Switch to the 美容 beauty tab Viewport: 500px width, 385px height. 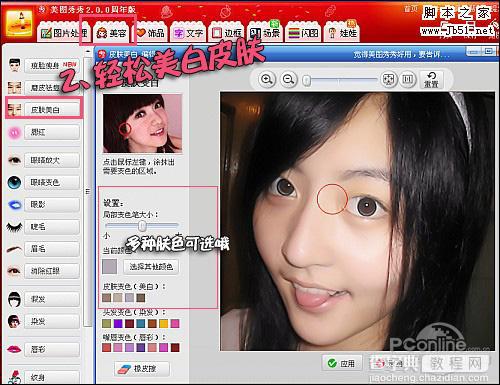point(111,33)
